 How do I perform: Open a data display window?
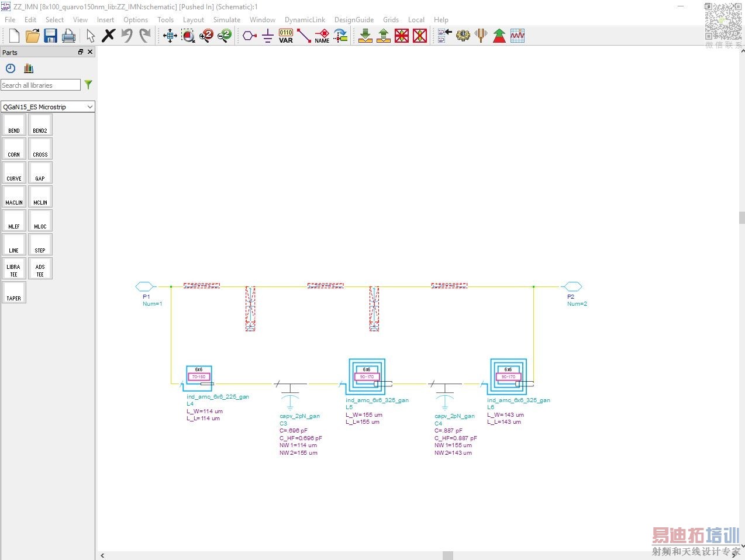[x=518, y=36]
